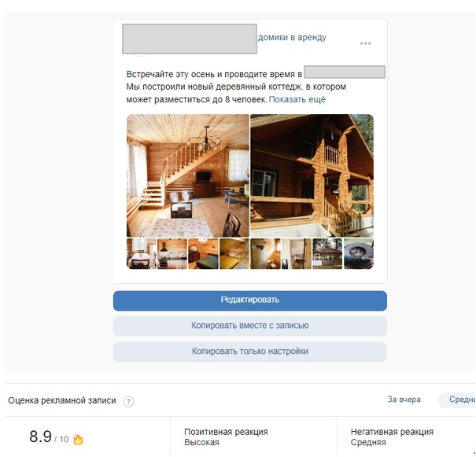Viewport: 476px width, 457px height.
Task: Click the Высокая reaction value
Action: tap(201, 442)
